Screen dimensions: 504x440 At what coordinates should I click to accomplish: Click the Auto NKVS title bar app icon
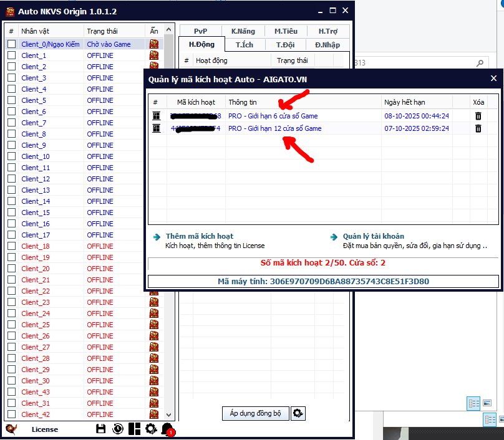pos(10,12)
